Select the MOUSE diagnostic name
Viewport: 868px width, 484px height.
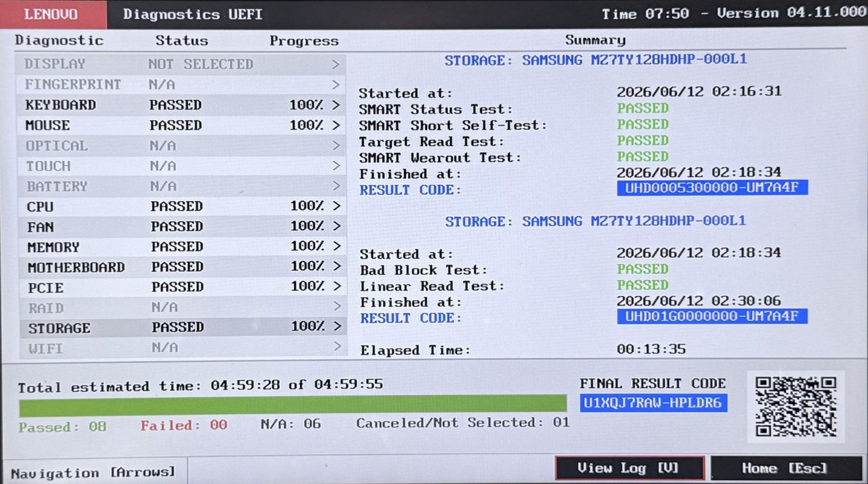coord(48,126)
